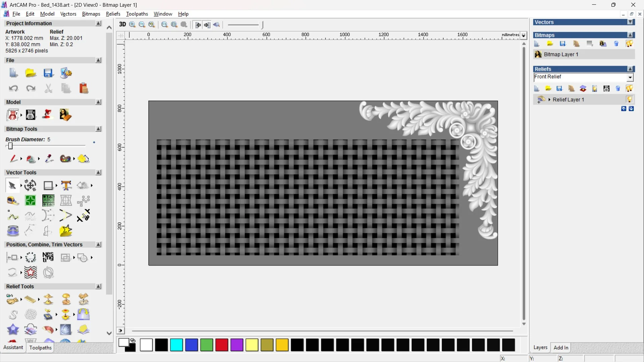This screenshot has width=644, height=362.
Task: Open the Front Relief dropdown
Action: click(x=630, y=77)
